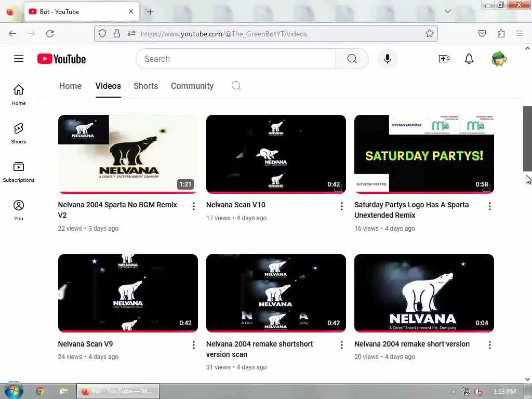Open options menu for Nelvana Scan V10
This screenshot has height=399, width=532.
click(x=342, y=206)
